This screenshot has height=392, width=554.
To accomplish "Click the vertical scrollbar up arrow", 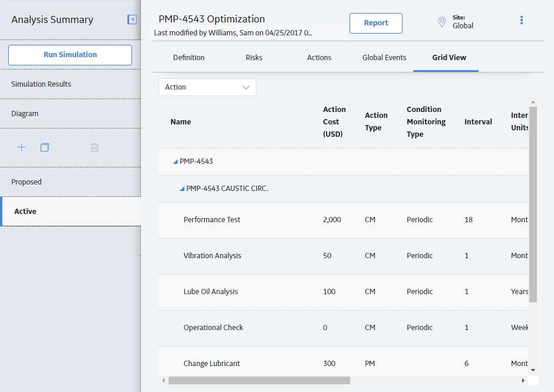I will click(533, 102).
